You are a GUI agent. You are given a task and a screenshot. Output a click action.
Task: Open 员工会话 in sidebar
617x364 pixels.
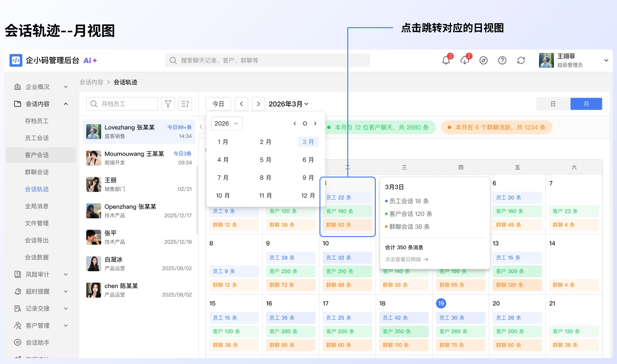click(37, 138)
